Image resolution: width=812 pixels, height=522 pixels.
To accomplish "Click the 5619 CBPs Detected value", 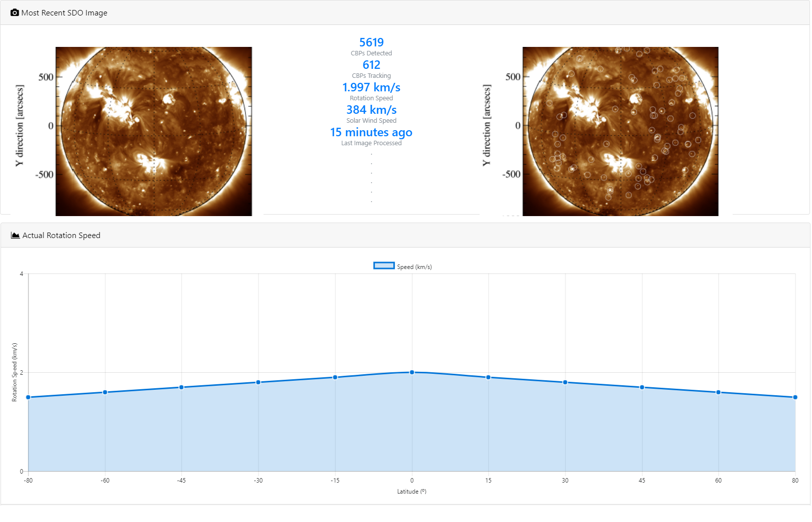I will pos(371,42).
